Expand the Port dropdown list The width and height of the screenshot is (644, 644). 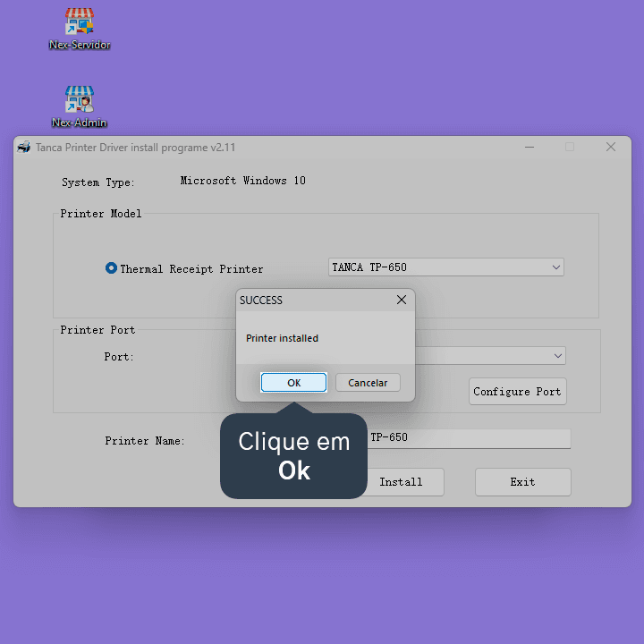click(x=557, y=356)
